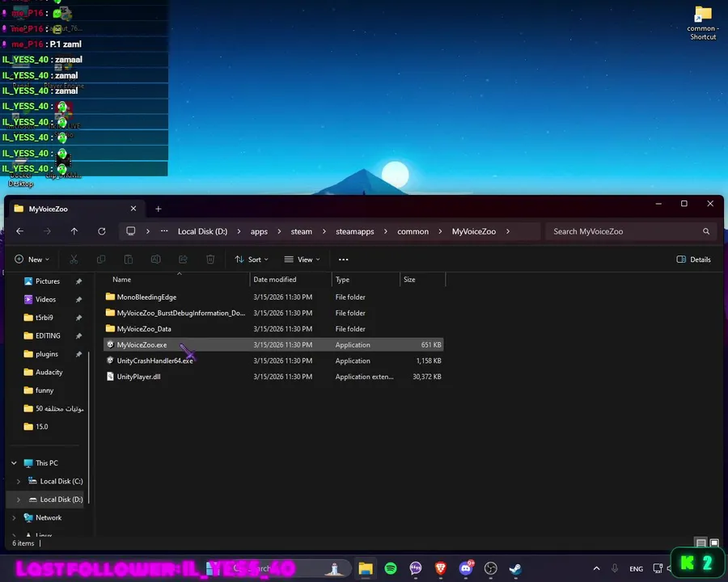Open OBS Studio from the taskbar
Image resolution: width=728 pixels, height=582 pixels.
tap(491, 568)
